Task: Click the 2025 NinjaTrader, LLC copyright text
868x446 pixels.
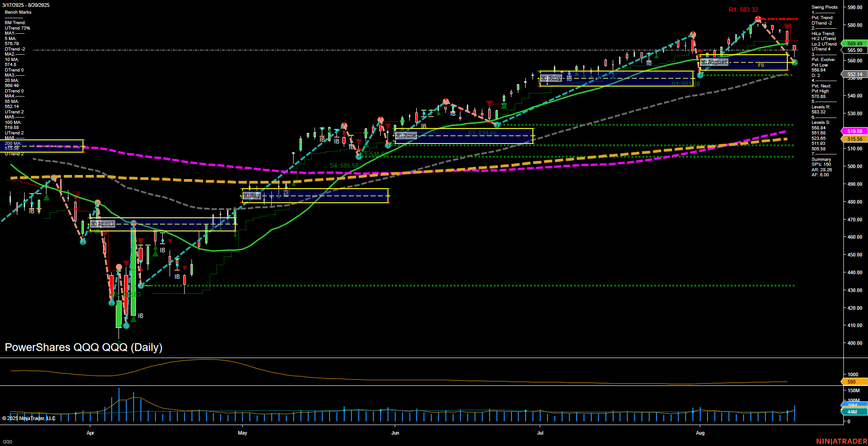Action: pos(28,418)
